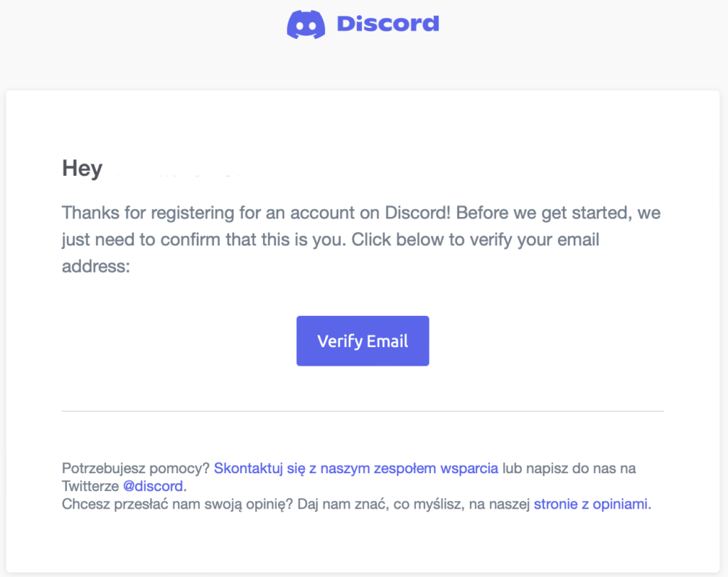Click the word Twitterze in the footer
This screenshot has width=728, height=577.
coord(90,486)
